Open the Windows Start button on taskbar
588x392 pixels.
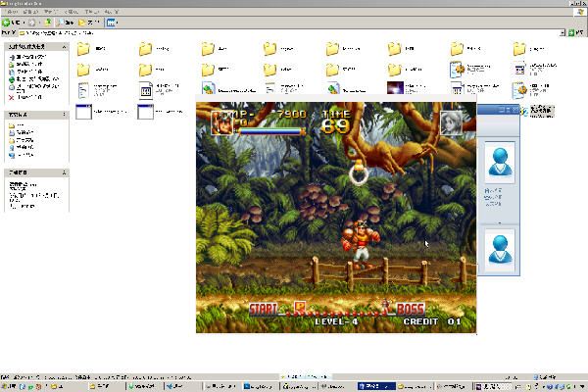[8, 386]
